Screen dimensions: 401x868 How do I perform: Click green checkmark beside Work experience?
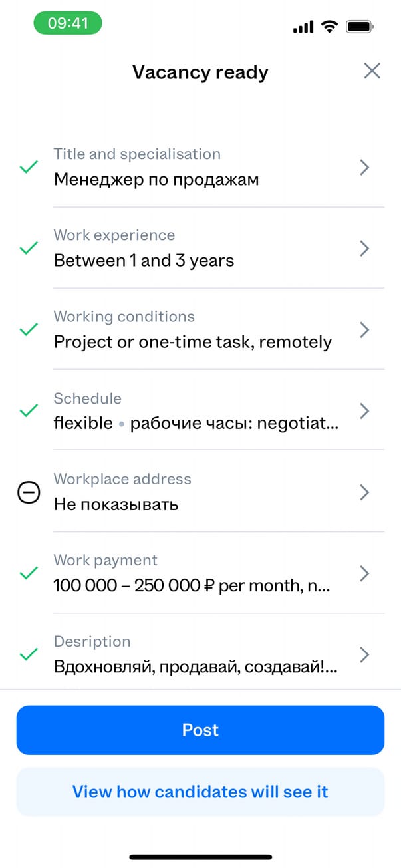28,249
